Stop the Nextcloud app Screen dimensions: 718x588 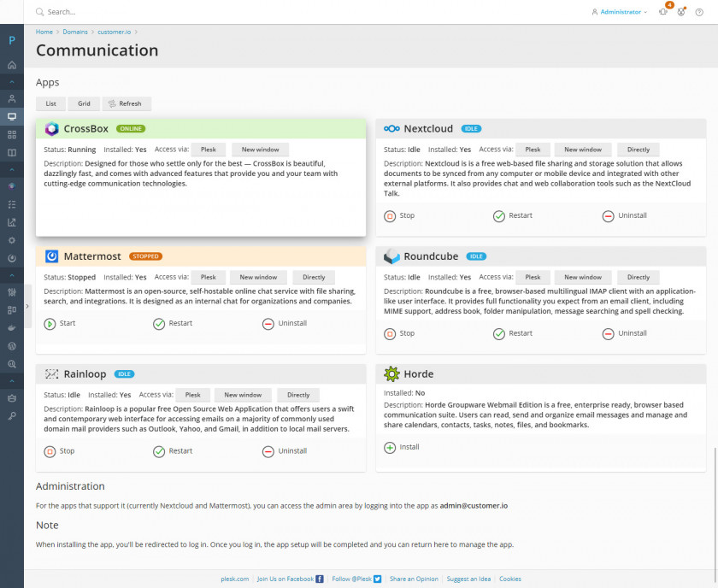399,215
